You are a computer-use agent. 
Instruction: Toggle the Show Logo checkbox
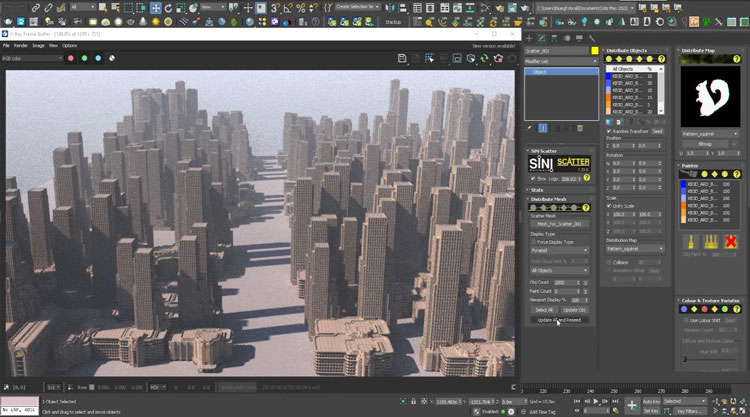[533, 178]
